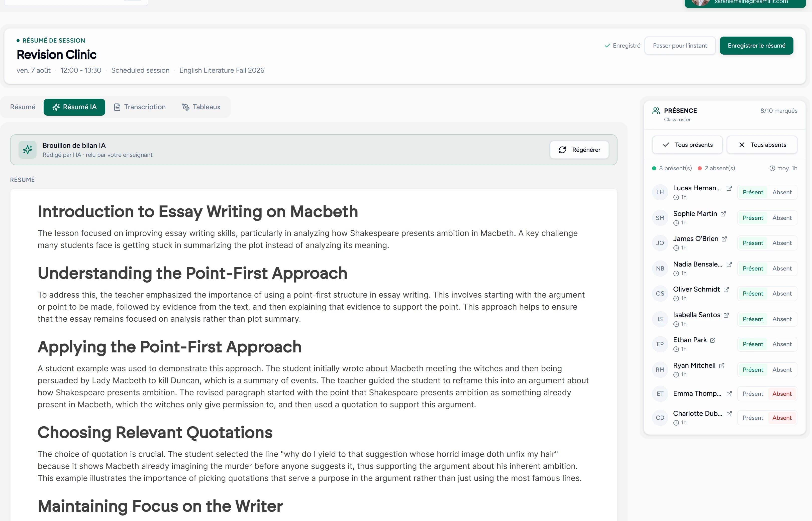
Task: Click the Tous absents button
Action: click(x=762, y=145)
